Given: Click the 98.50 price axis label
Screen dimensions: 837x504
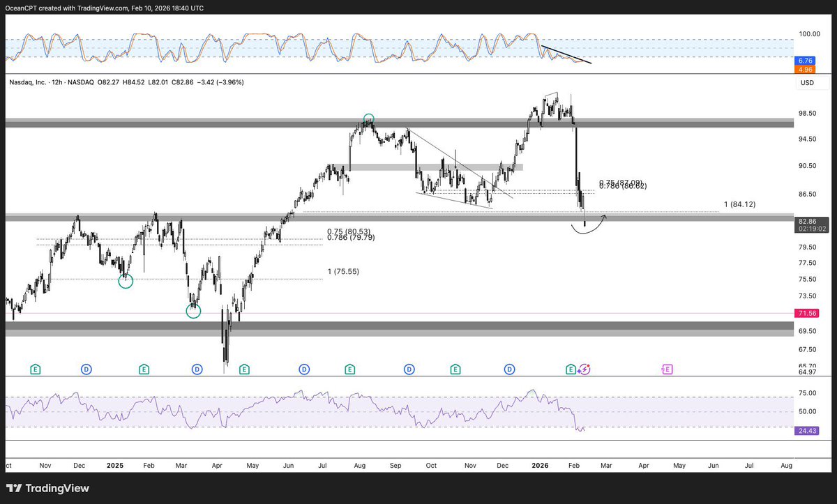Looking at the screenshot, I should tap(808, 113).
